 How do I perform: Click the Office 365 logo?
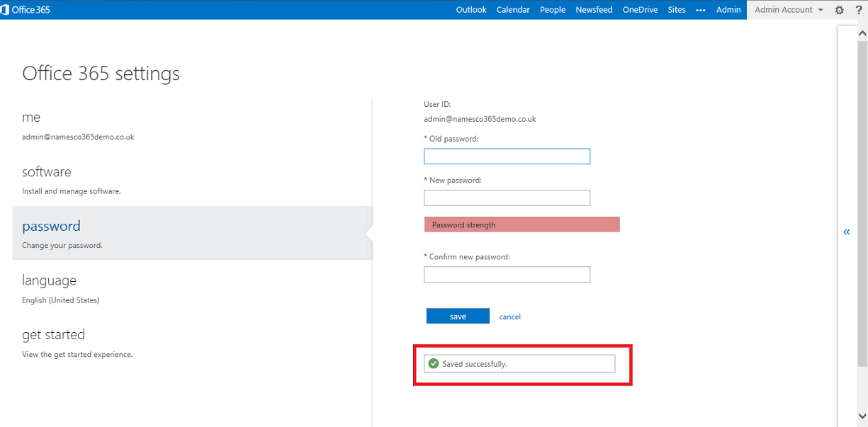point(26,10)
